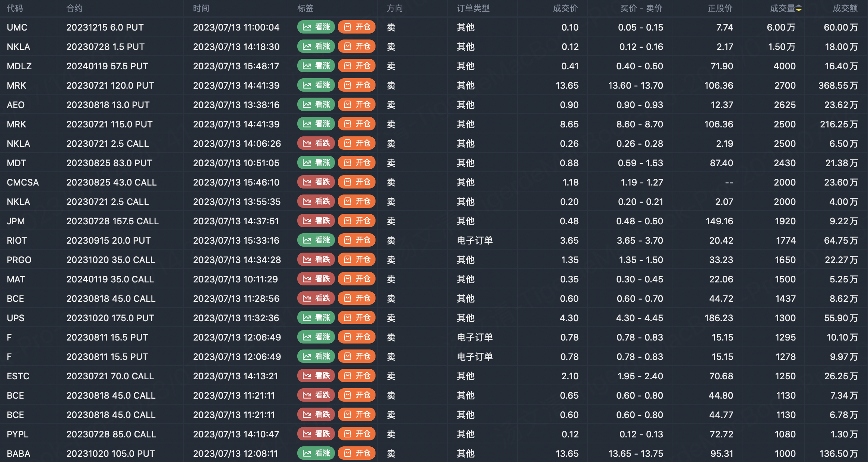Open the MDLZ ticker symbol
The height and width of the screenshot is (462, 868).
[19, 66]
